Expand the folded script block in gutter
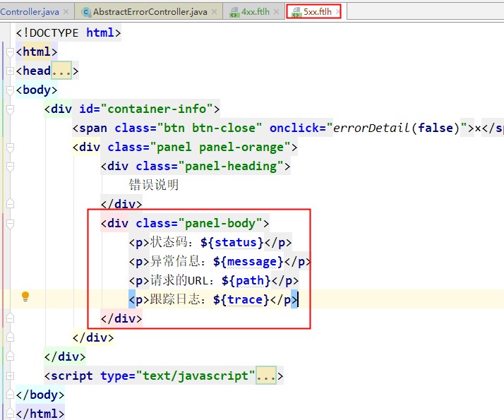Screen dimensions: 504x420 point(10,376)
